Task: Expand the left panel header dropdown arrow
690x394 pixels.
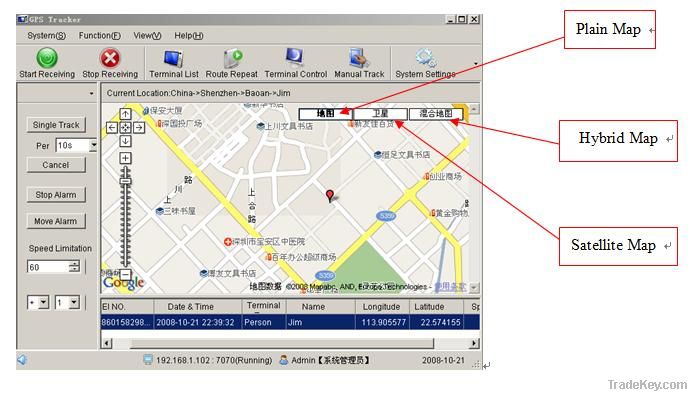Action: tap(91, 93)
